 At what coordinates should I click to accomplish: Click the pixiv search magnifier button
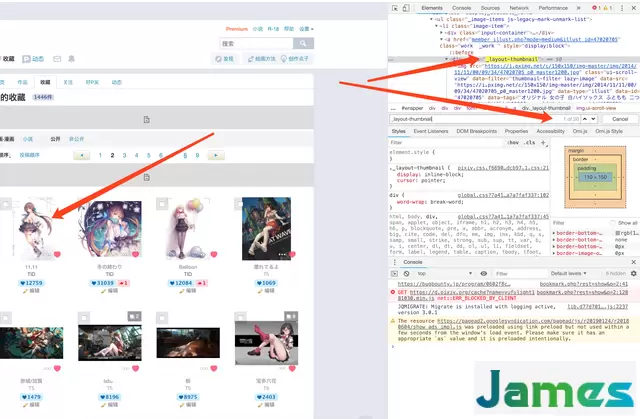coord(303,43)
